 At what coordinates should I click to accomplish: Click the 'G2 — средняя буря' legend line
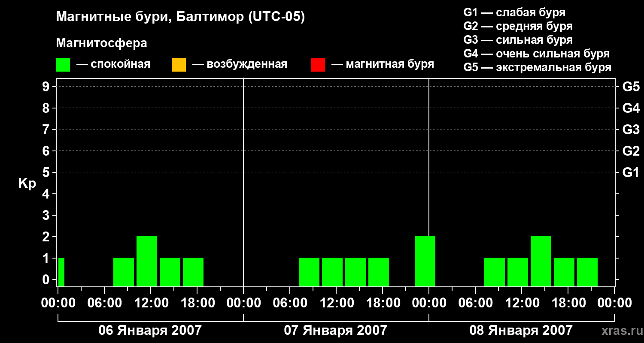point(518,26)
